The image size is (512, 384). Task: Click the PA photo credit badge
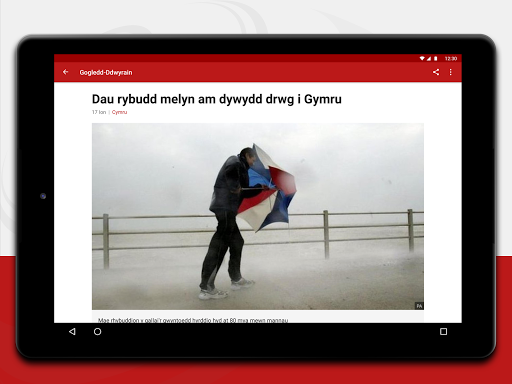tap(419, 306)
